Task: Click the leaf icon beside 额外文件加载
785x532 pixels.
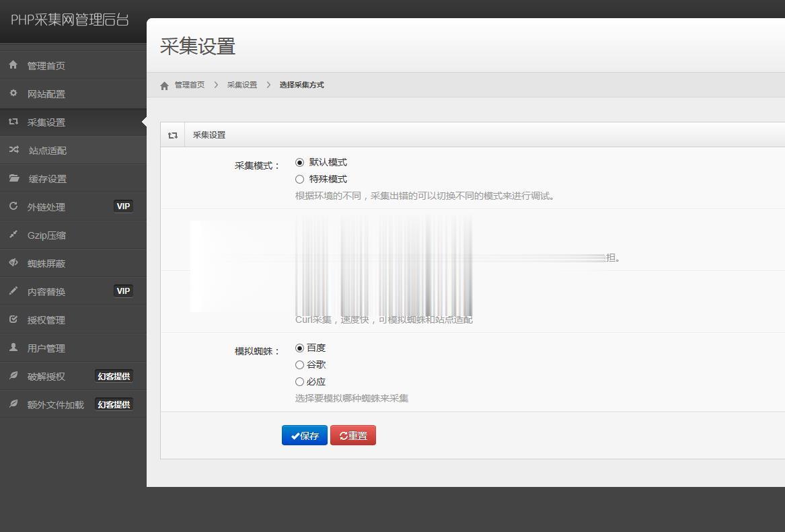Action: [x=13, y=404]
